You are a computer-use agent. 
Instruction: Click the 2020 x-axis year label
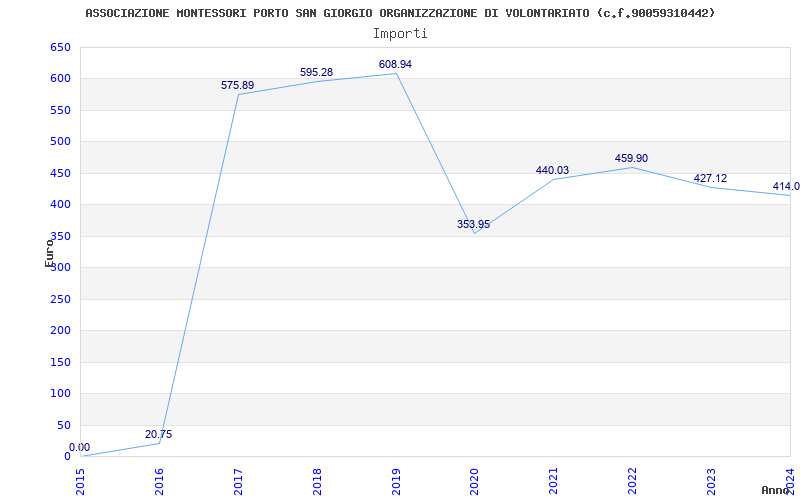(474, 481)
